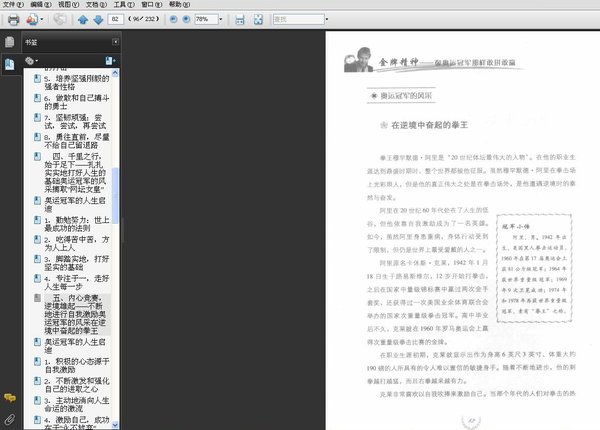600x430 pixels.
Task: Click the zoom in plus button
Action: (x=186, y=19)
